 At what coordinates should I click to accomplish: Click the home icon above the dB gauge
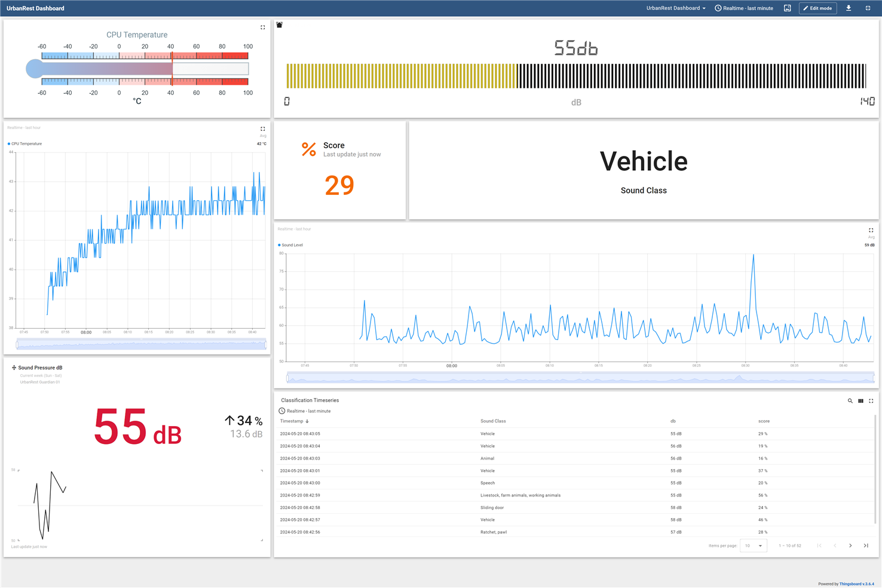[279, 25]
